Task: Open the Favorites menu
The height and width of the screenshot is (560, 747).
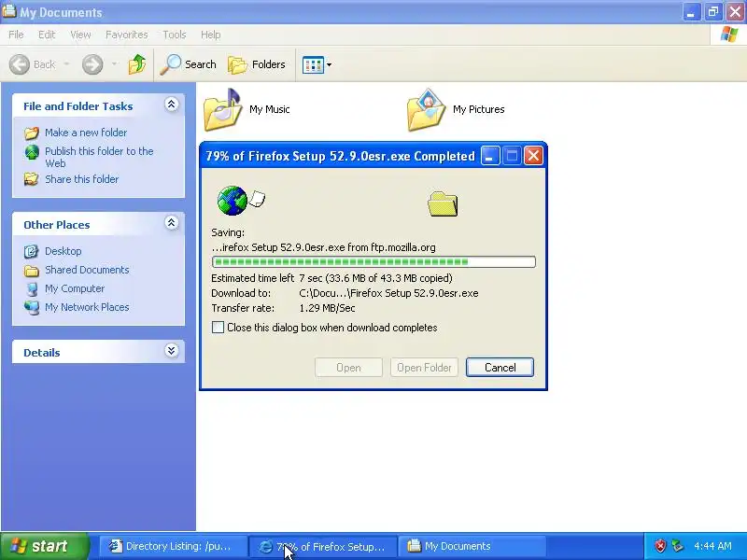Action: [x=127, y=35]
